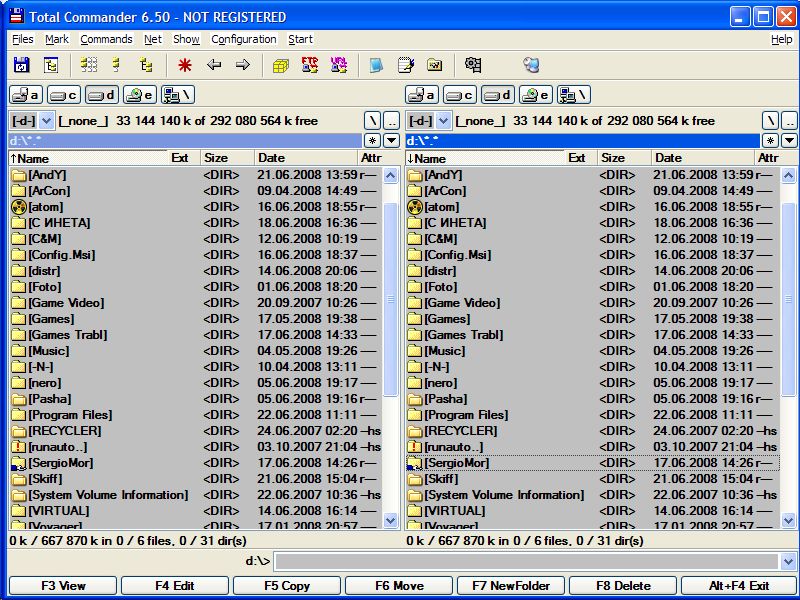800x600 pixels.
Task: Open the Configuration menu
Action: click(244, 40)
